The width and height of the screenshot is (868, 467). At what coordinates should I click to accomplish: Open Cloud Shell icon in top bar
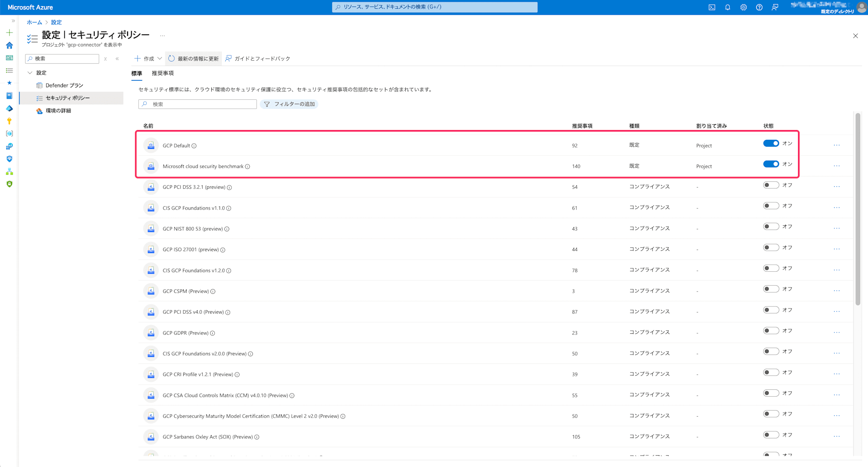pos(712,7)
